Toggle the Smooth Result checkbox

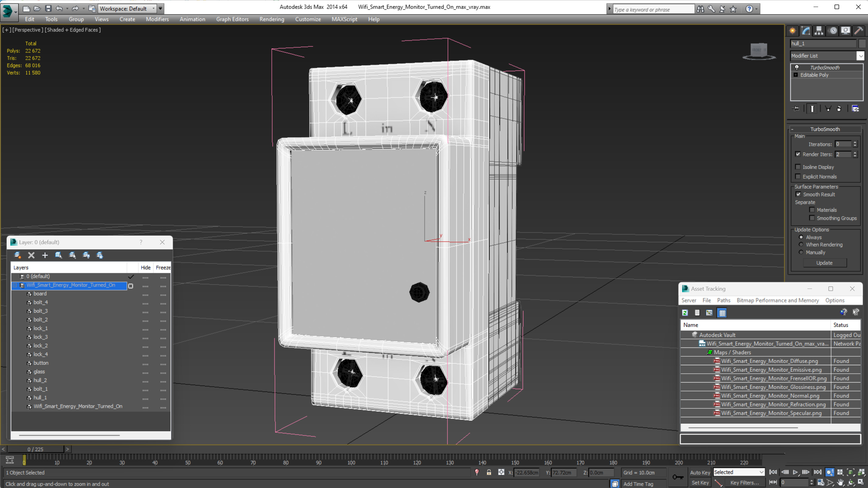[x=798, y=194]
